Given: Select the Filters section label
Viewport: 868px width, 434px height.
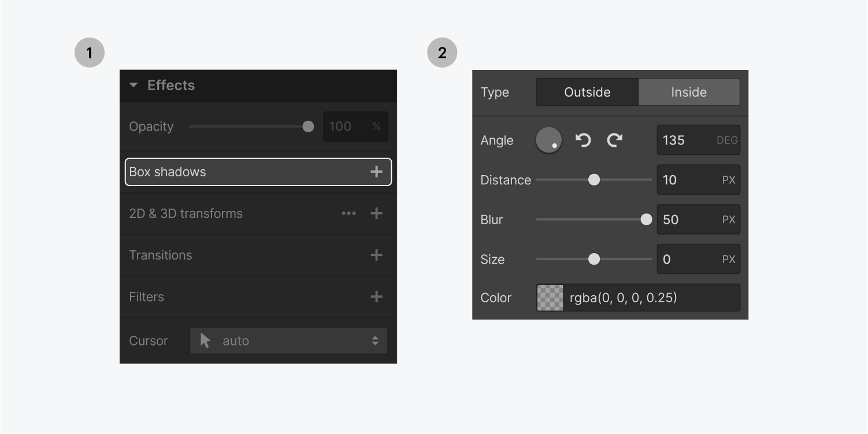Looking at the screenshot, I should 146,296.
